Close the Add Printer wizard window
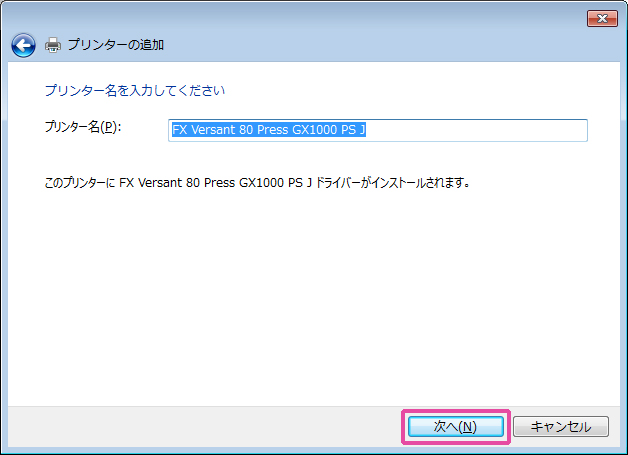Viewport: 628px width, 455px height. pos(600,17)
